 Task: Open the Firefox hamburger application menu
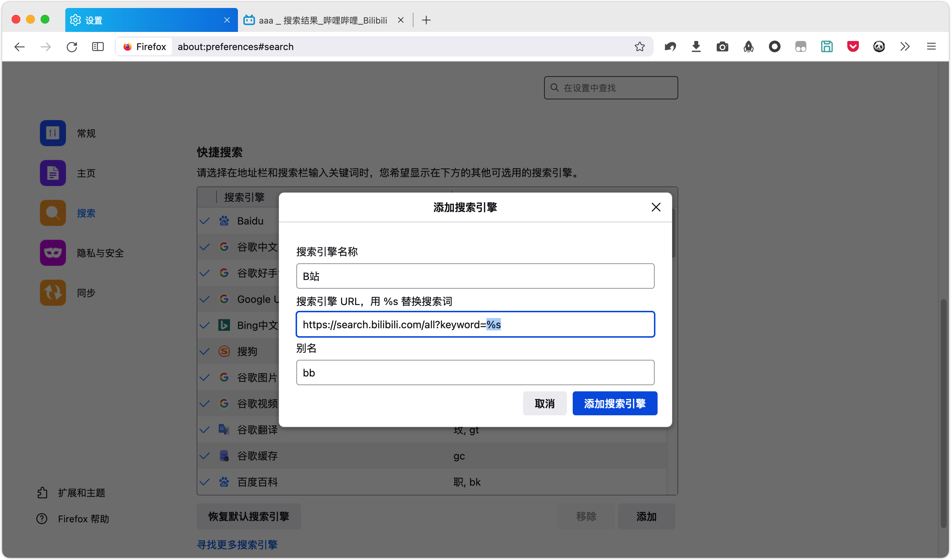click(x=931, y=46)
